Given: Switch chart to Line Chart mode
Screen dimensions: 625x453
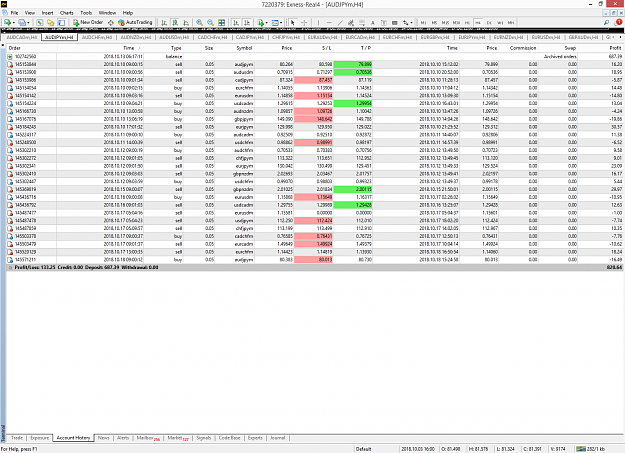Looking at the screenshot, I should click(186, 23).
